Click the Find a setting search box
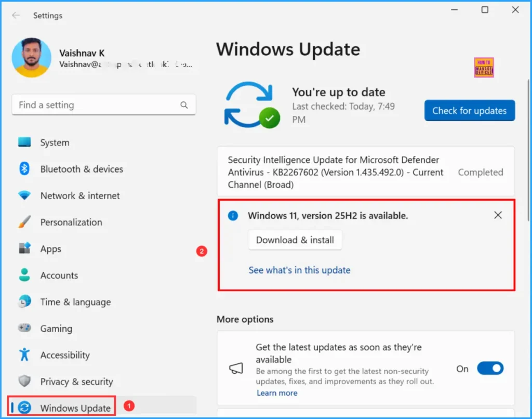Viewport: 532px width, 419px height. click(96, 105)
